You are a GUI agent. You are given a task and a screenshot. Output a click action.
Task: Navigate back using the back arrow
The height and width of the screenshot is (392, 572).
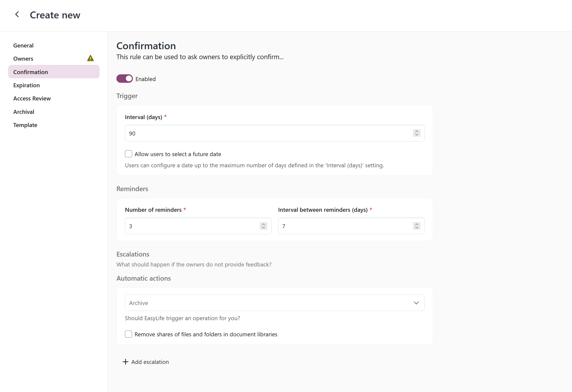17,14
